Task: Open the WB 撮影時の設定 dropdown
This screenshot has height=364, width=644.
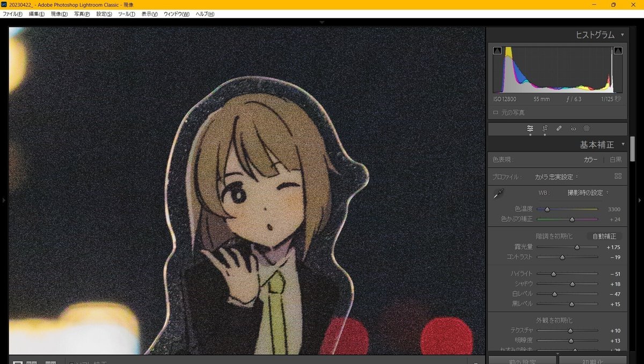Action: 589,193
